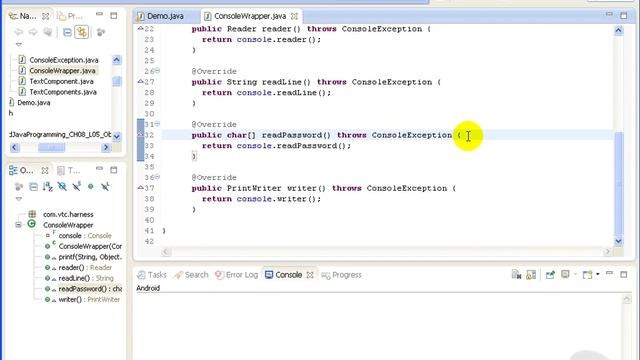The image size is (640, 360).
Task: Collapse All in the Navigator toolbar
Action: pyautogui.click(x=67, y=32)
